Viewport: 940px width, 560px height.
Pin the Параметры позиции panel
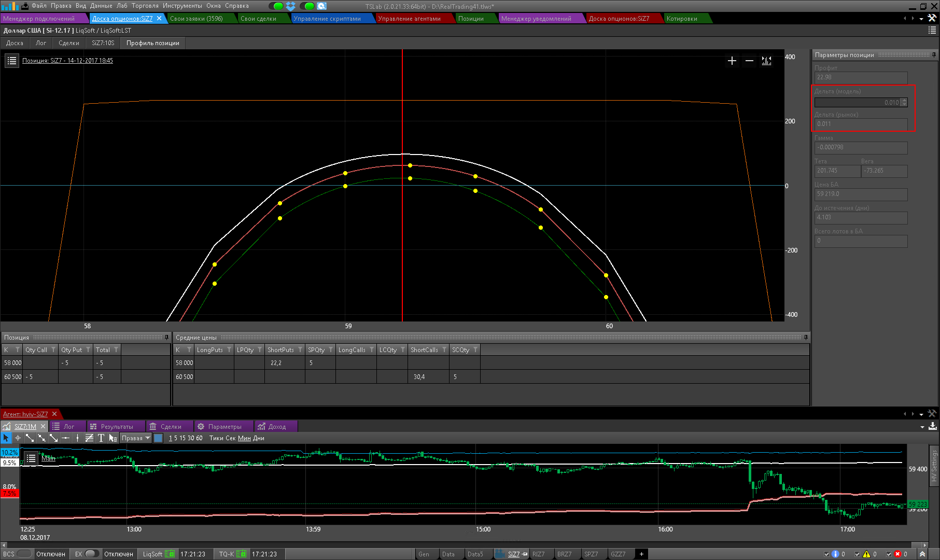934,55
